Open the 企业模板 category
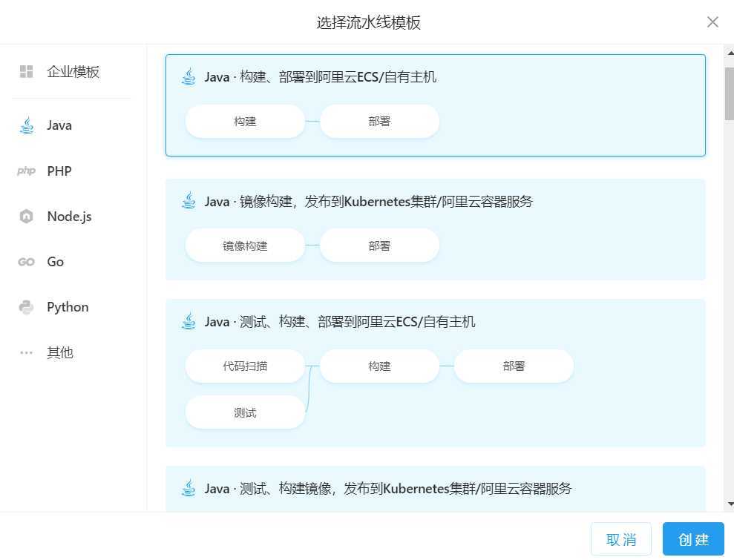734x560 pixels. coord(72,72)
